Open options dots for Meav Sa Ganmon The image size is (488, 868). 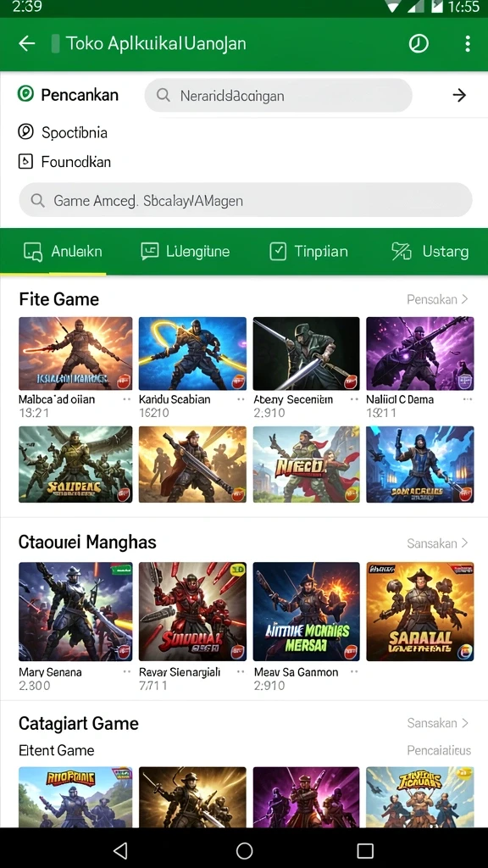[x=354, y=671]
